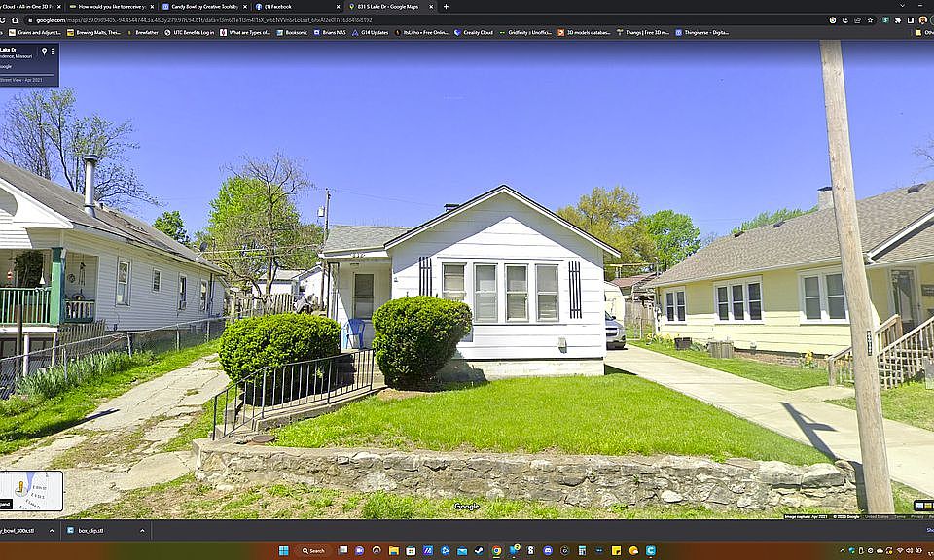The height and width of the screenshot is (560, 934).
Task: Open G14 Updates bookmark
Action: coord(371,33)
